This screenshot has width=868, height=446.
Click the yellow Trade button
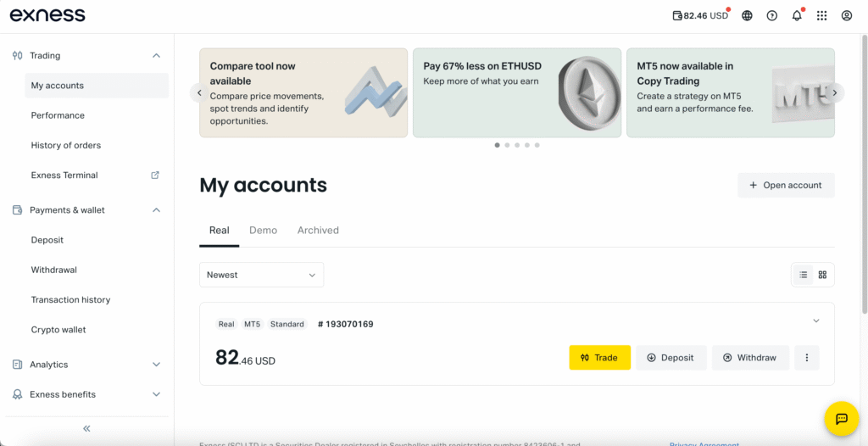click(599, 358)
